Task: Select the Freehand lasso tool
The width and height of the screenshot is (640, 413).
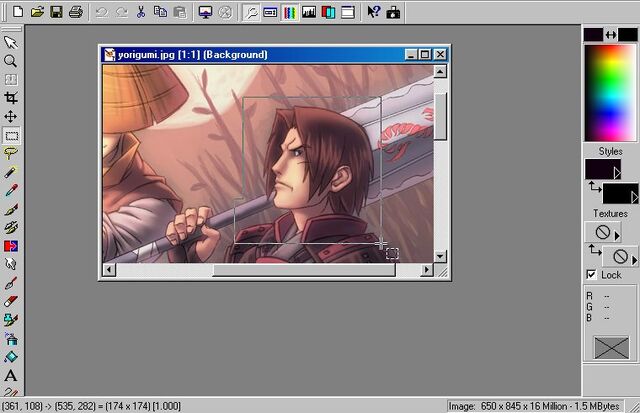Action: coord(11,154)
